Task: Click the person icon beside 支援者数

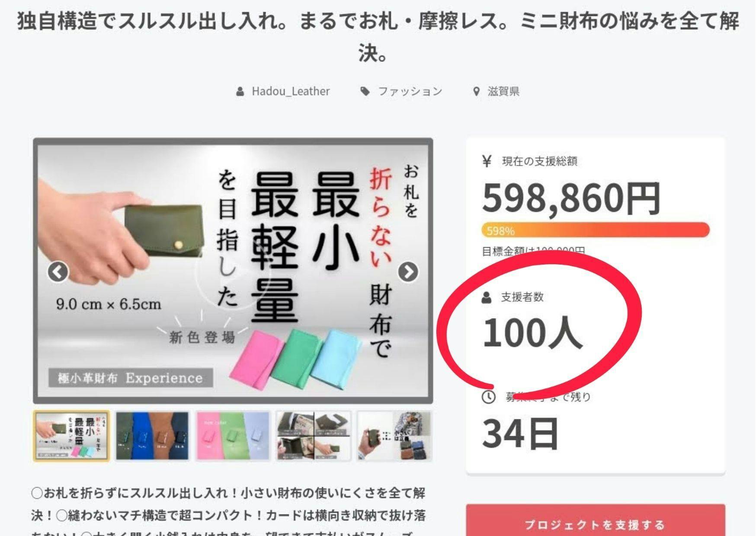Action: [487, 297]
